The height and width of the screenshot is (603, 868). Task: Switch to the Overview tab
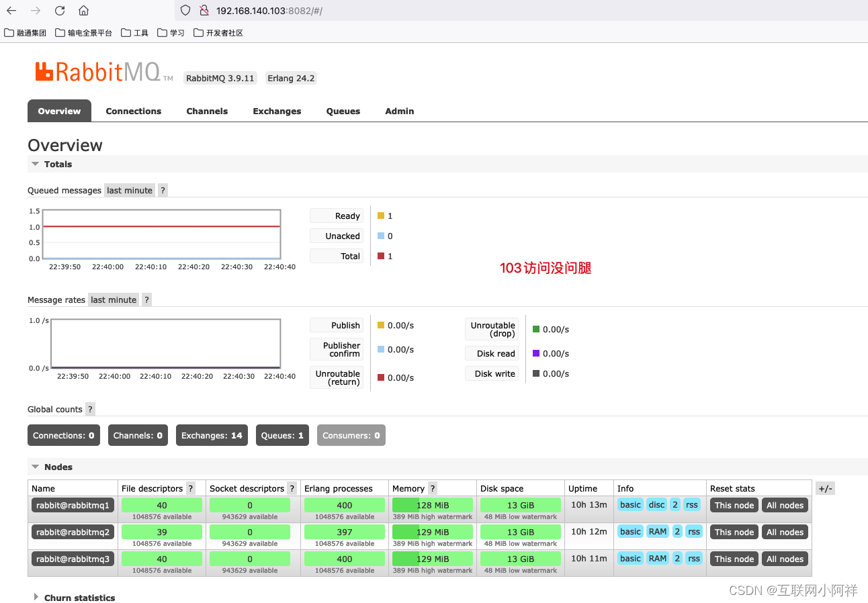[x=59, y=111]
